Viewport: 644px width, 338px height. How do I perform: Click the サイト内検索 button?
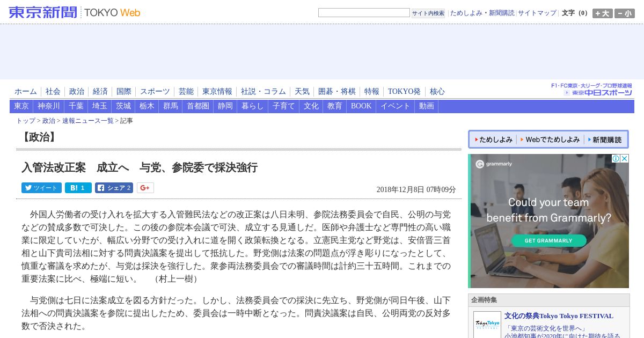428,13
